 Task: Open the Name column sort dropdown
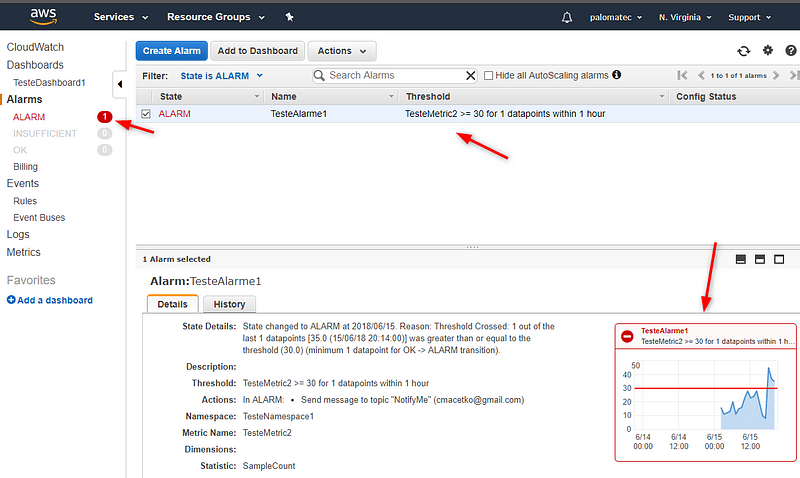coord(391,96)
